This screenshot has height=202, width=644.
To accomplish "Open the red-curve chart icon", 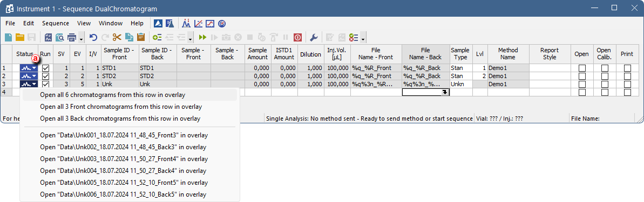I will [x=210, y=23].
